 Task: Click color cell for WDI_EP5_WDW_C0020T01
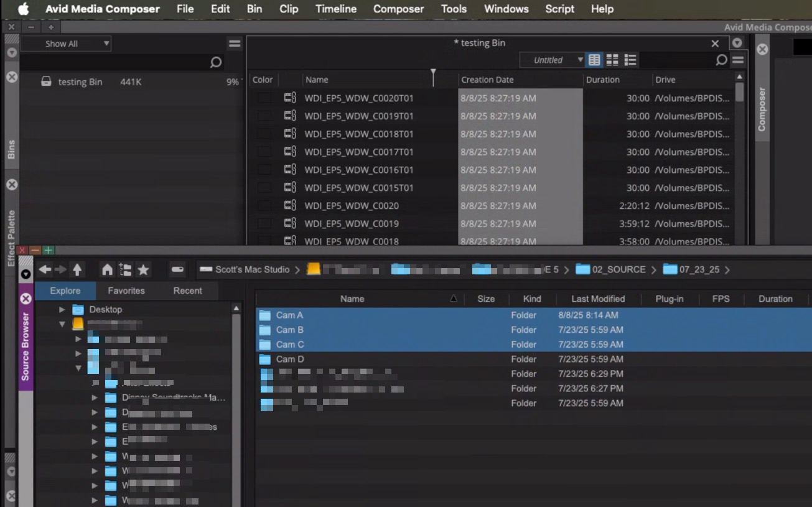[264, 98]
